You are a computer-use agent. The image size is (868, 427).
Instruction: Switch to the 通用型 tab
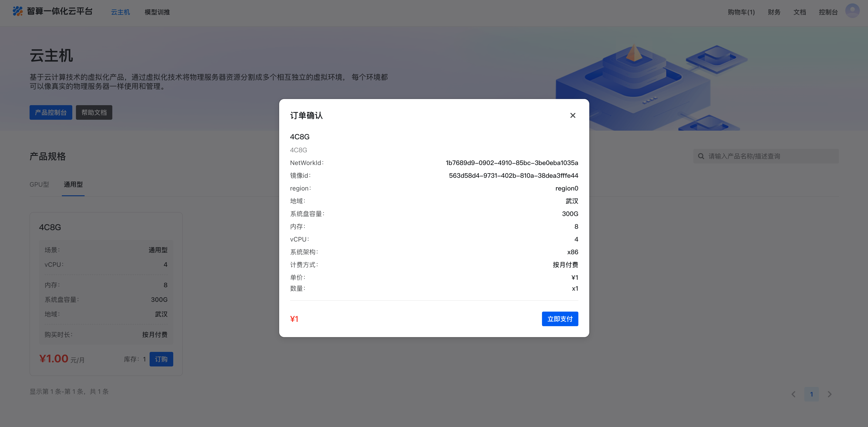(x=73, y=185)
